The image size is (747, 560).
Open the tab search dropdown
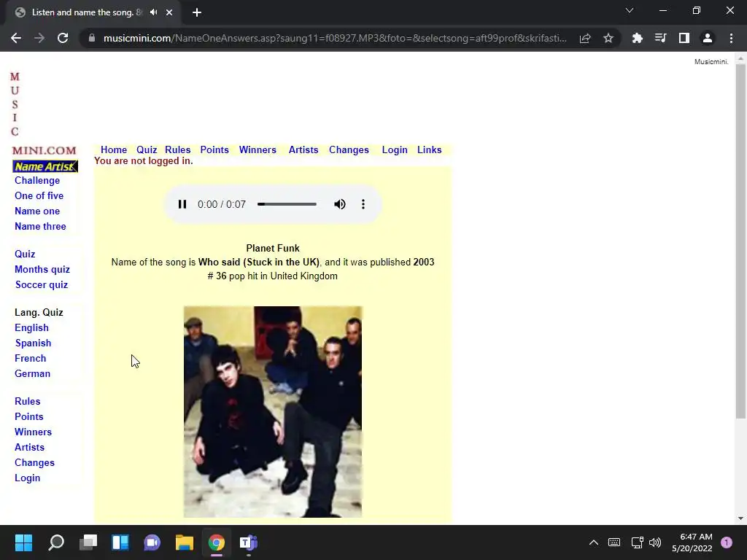pyautogui.click(x=630, y=10)
